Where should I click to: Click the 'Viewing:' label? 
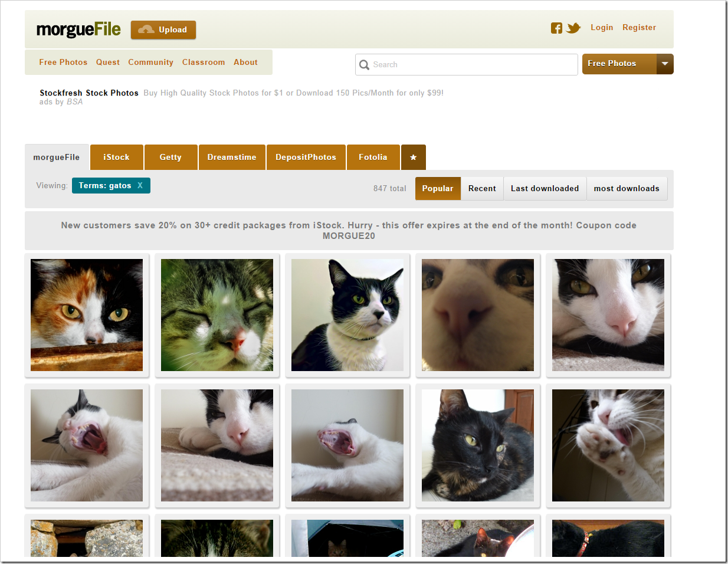point(52,185)
